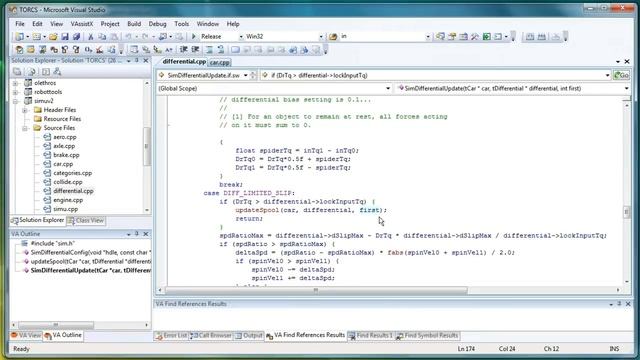The width and height of the screenshot is (640, 360).
Task: Click the Copy icon in toolbar
Action: (102, 37)
